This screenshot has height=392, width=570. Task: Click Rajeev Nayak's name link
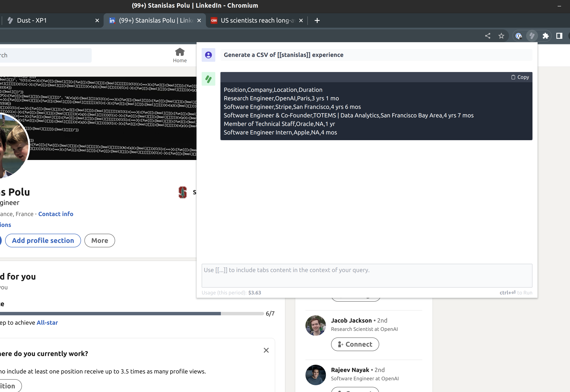point(350,370)
